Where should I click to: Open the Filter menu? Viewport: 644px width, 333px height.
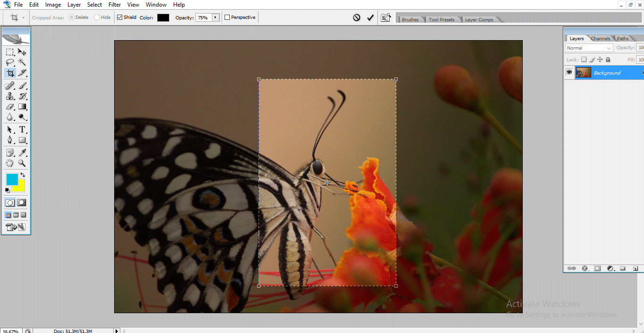click(115, 5)
